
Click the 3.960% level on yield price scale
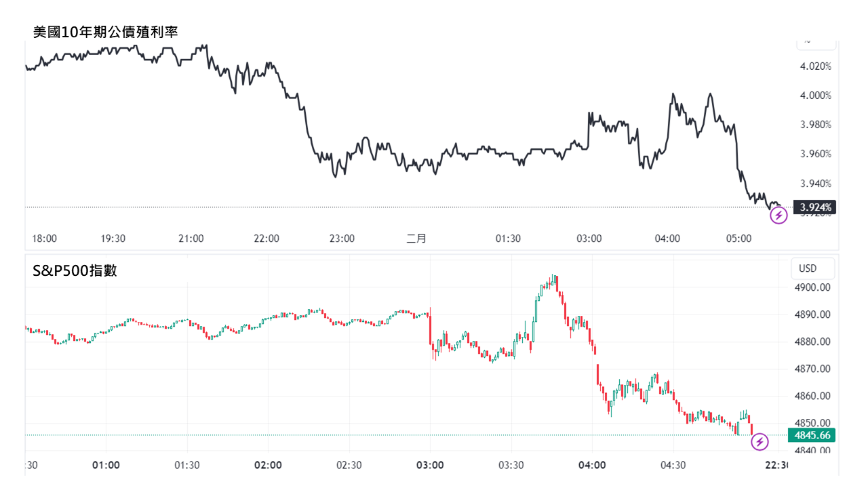point(816,154)
